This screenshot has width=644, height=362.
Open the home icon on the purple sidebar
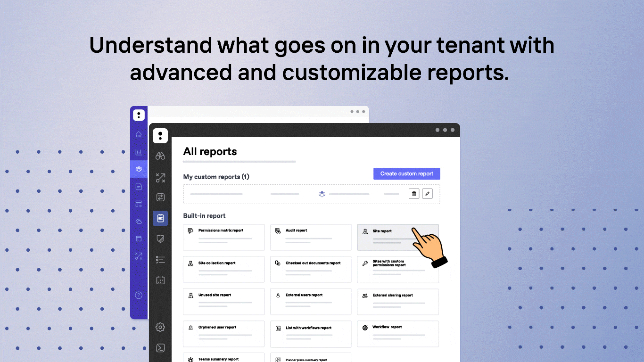[x=139, y=134]
